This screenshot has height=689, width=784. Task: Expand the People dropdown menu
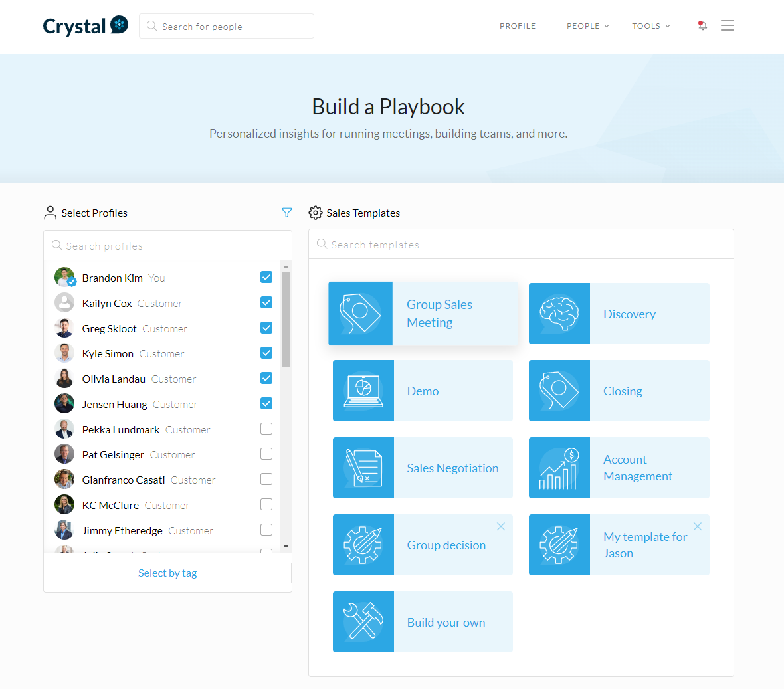coord(587,26)
